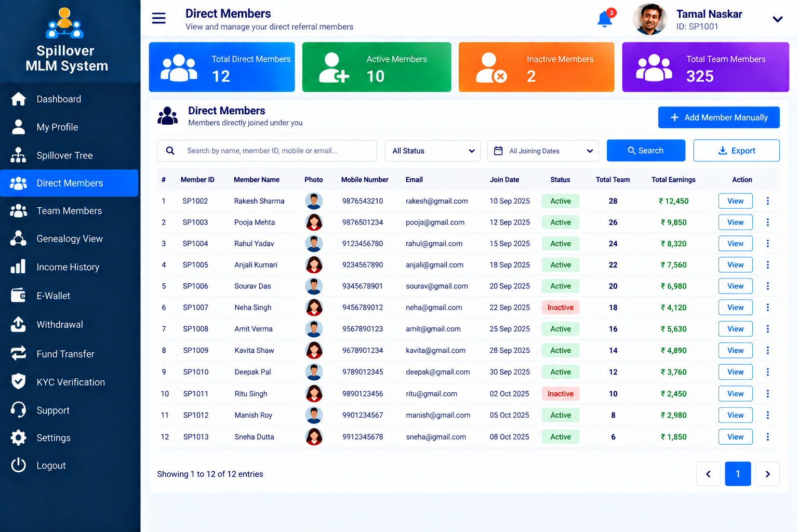
Task: Click the Income History bar-chart icon
Action: (18, 267)
